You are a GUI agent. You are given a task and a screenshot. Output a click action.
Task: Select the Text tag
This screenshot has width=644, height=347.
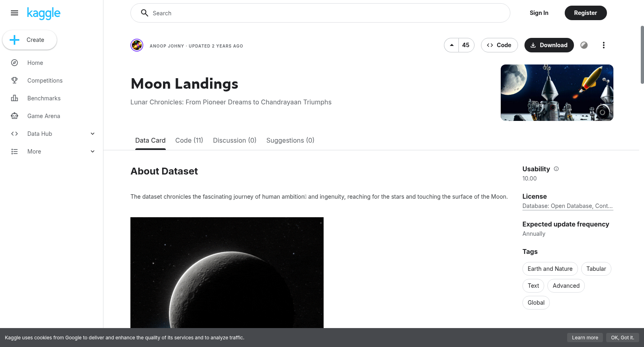533,286
